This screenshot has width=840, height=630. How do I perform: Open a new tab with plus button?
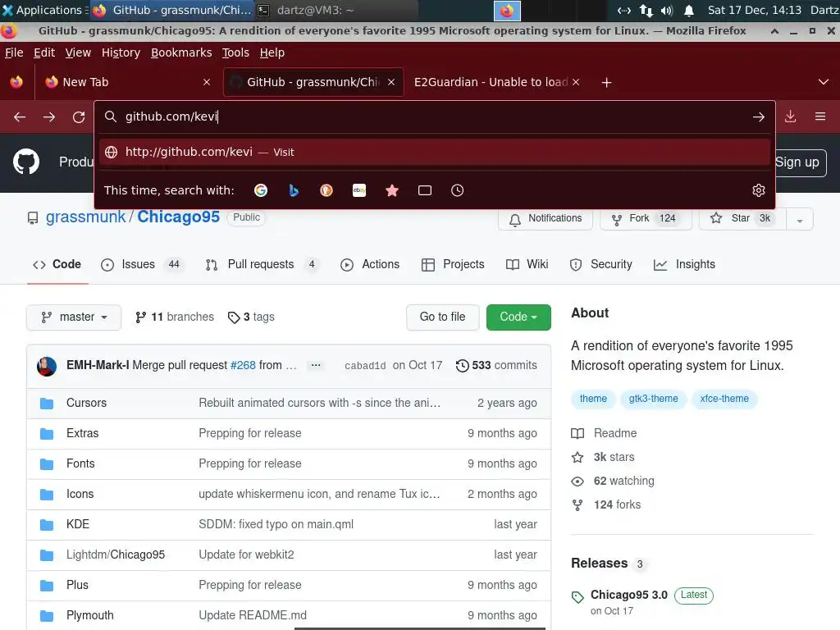[x=606, y=83]
